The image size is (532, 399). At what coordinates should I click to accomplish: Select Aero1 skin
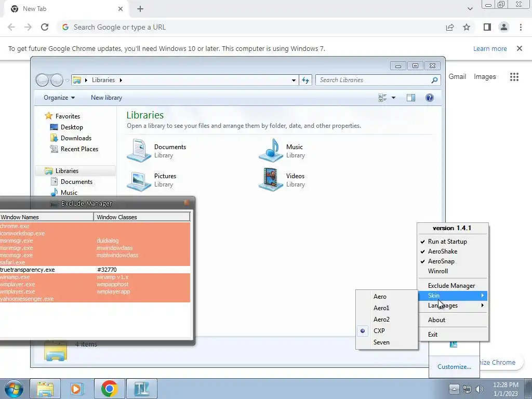387,308
